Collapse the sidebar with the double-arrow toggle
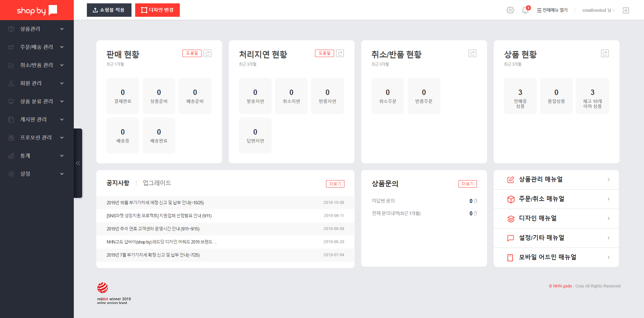The height and width of the screenshot is (318, 644). 78,163
